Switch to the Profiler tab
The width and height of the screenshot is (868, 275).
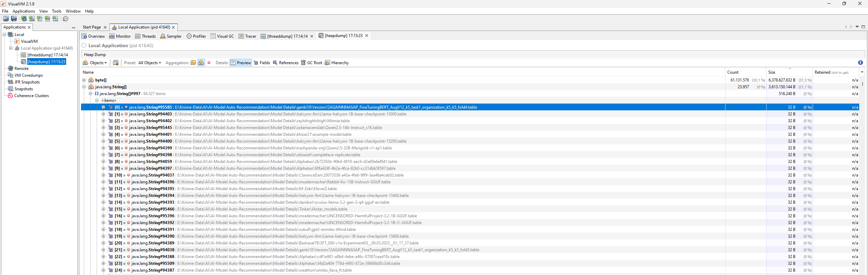(196, 36)
